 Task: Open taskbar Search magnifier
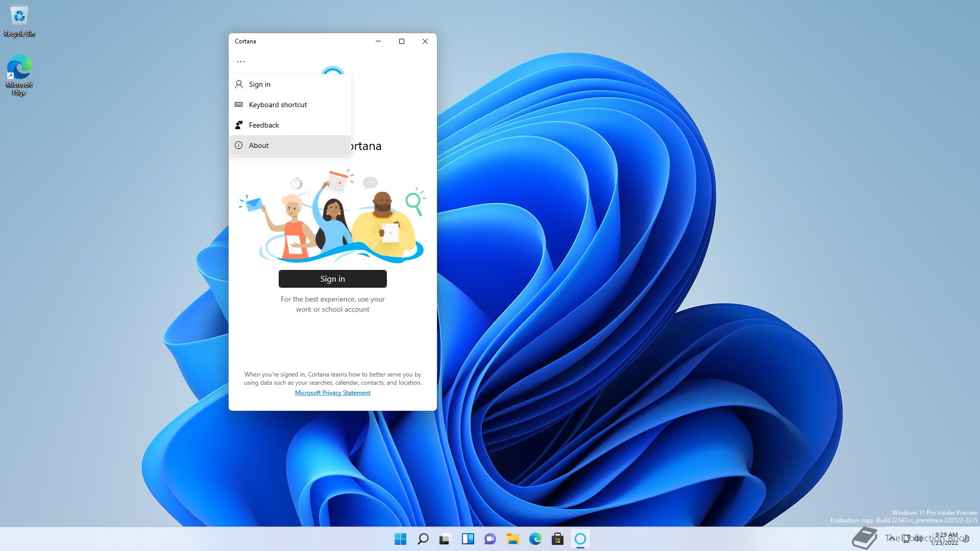click(x=423, y=539)
